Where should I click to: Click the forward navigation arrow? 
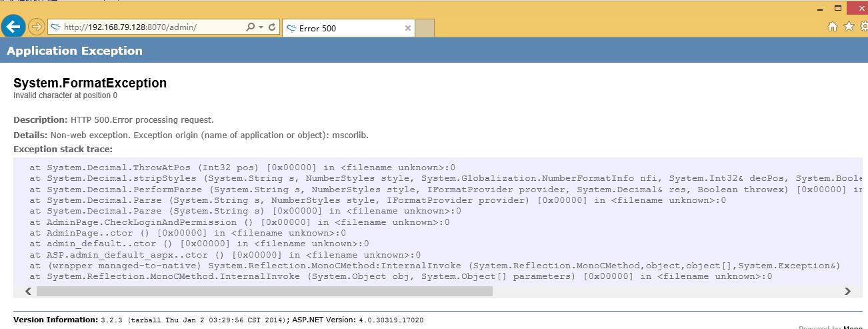[37, 27]
